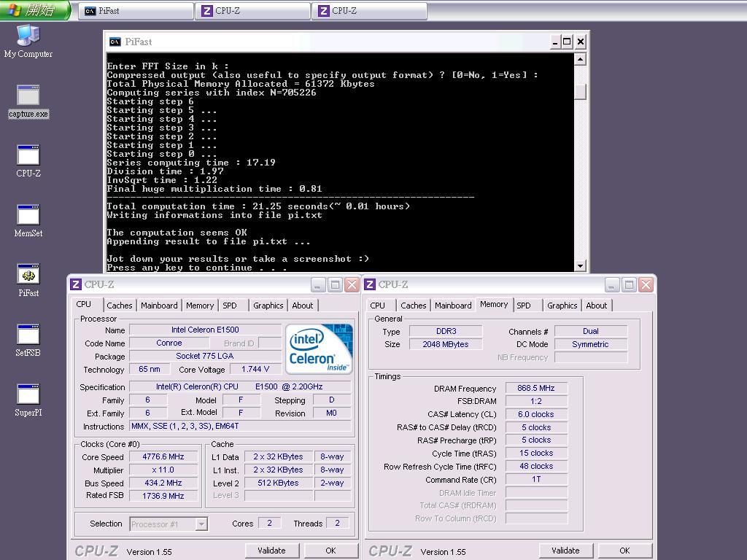Switch to PiFast in the taskbar
Viewport: 747px width, 560px height.
pos(136,11)
